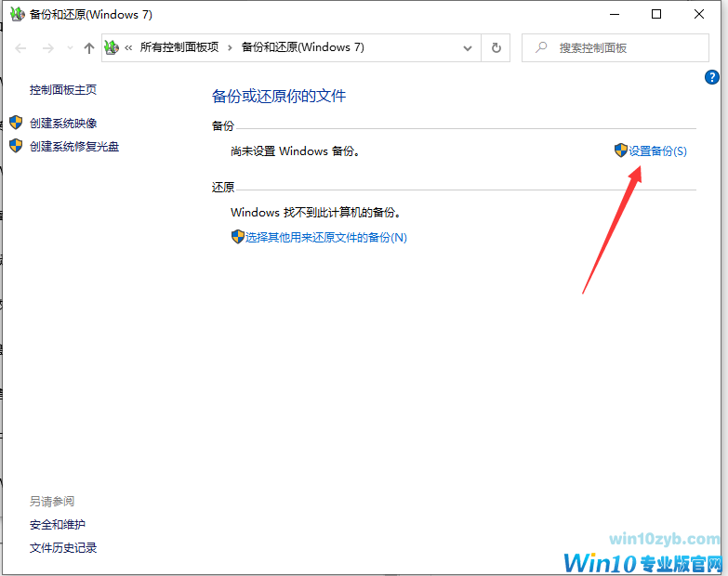The width and height of the screenshot is (728, 576).
Task: Open 安全和维护 link
Action: click(58, 525)
